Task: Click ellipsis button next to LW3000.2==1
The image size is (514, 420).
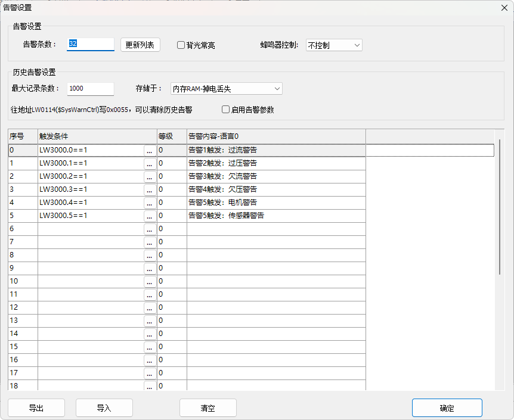Action: (150, 176)
